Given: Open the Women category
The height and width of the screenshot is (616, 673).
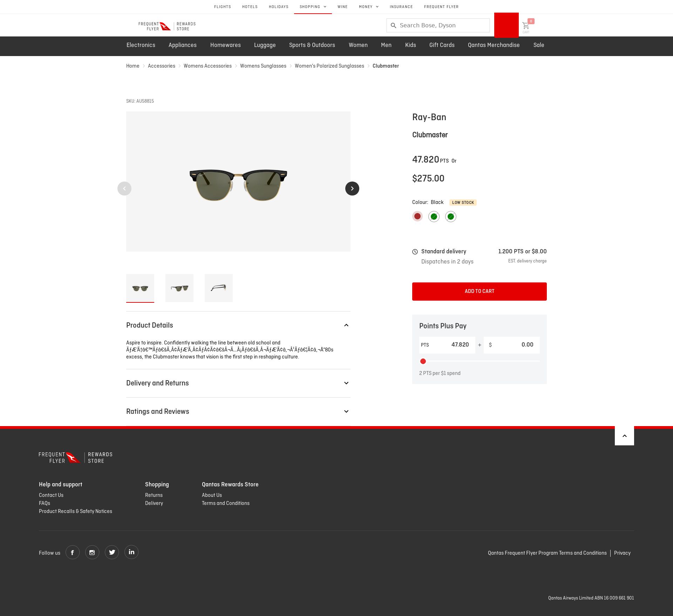Looking at the screenshot, I should click(358, 45).
